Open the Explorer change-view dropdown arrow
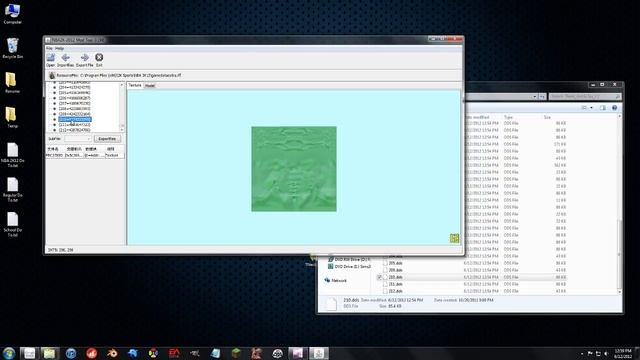The image size is (640, 360). click(591, 108)
